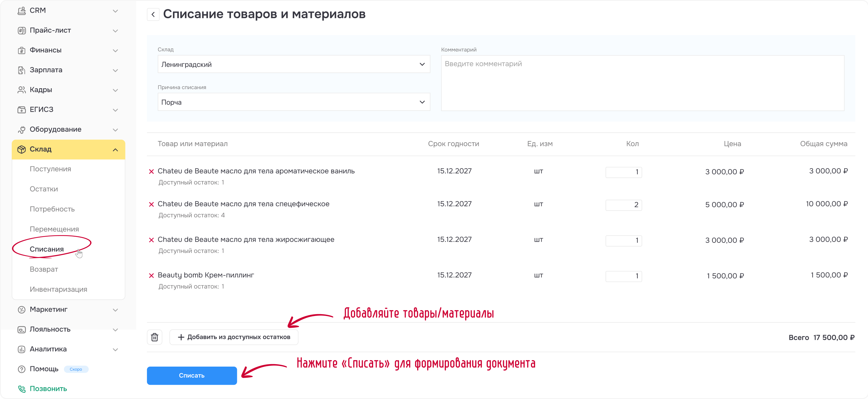Click the blue Списать button
The image size is (868, 399).
(192, 376)
